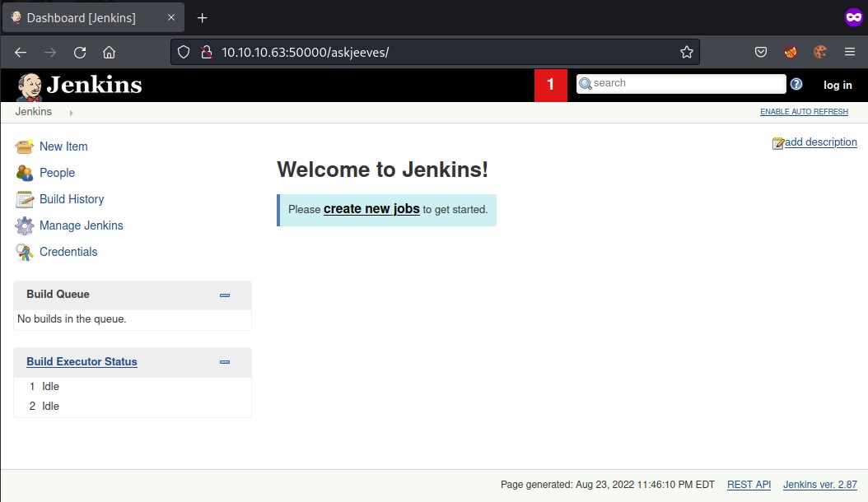
Task: Click the red notification badge showing 1
Action: tap(551, 85)
